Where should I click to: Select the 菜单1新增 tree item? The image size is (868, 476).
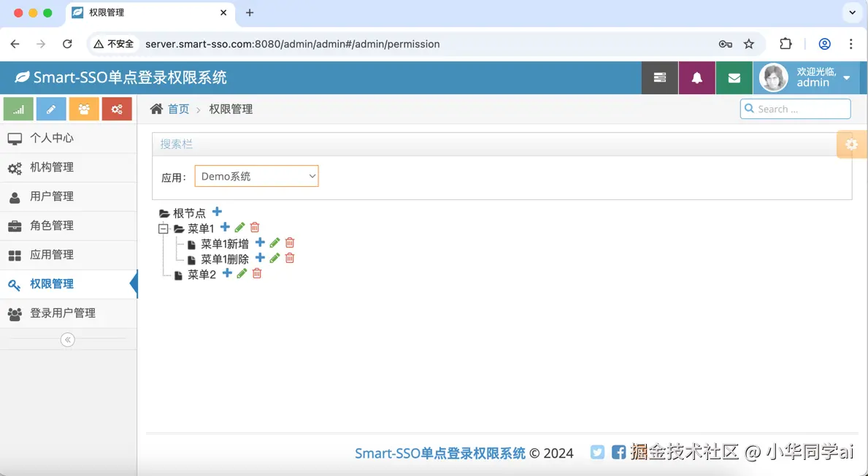[225, 244]
